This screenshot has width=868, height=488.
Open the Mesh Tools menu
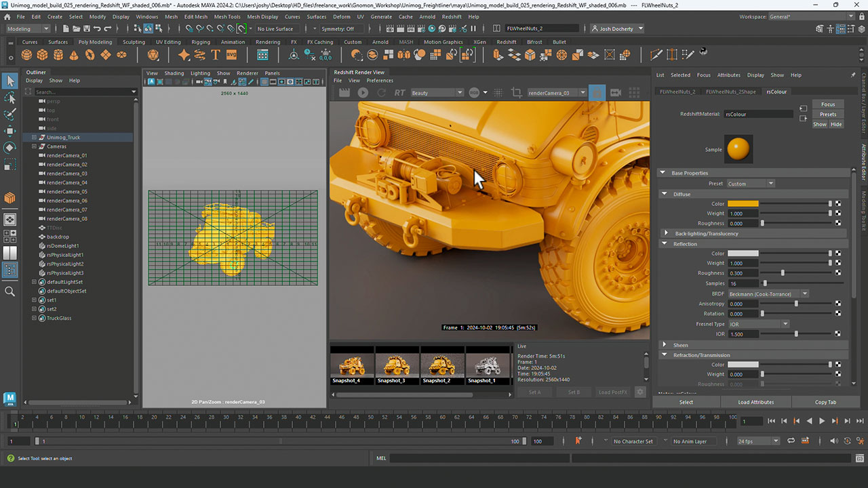tap(226, 17)
